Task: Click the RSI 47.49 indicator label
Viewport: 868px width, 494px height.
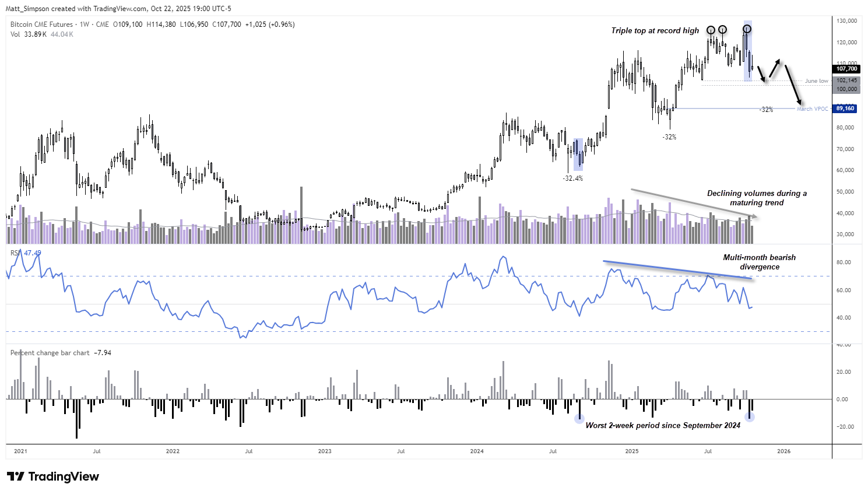Action: [x=26, y=253]
